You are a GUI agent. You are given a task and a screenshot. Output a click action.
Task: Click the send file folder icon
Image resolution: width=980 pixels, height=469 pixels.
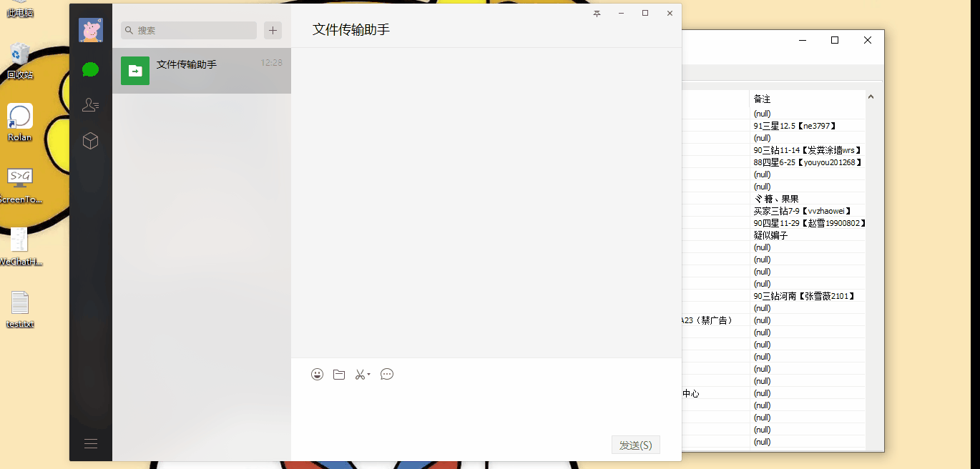(338, 374)
